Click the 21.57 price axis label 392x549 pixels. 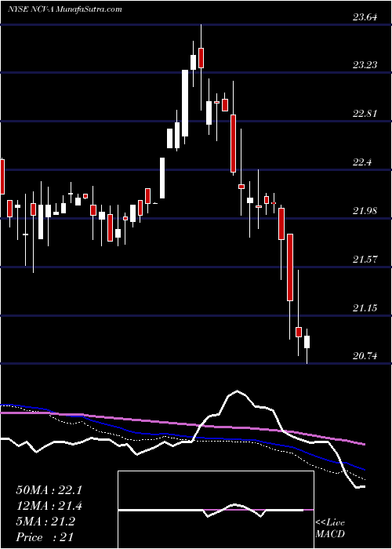click(x=365, y=260)
